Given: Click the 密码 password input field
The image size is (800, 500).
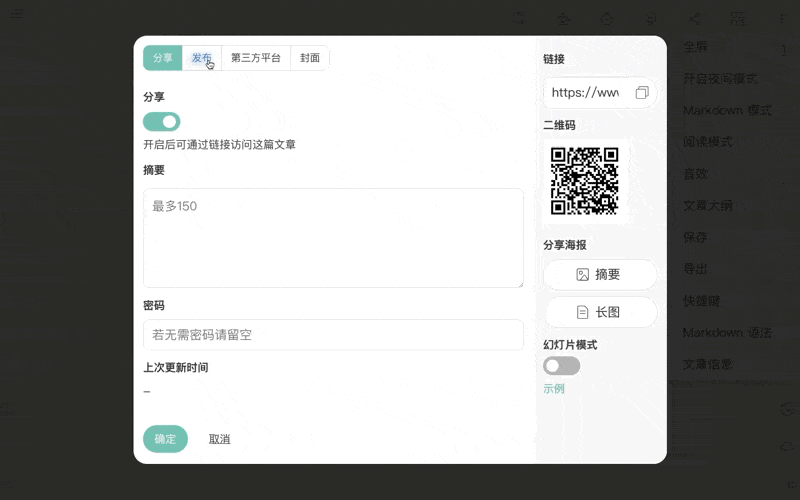Looking at the screenshot, I should tap(333, 335).
